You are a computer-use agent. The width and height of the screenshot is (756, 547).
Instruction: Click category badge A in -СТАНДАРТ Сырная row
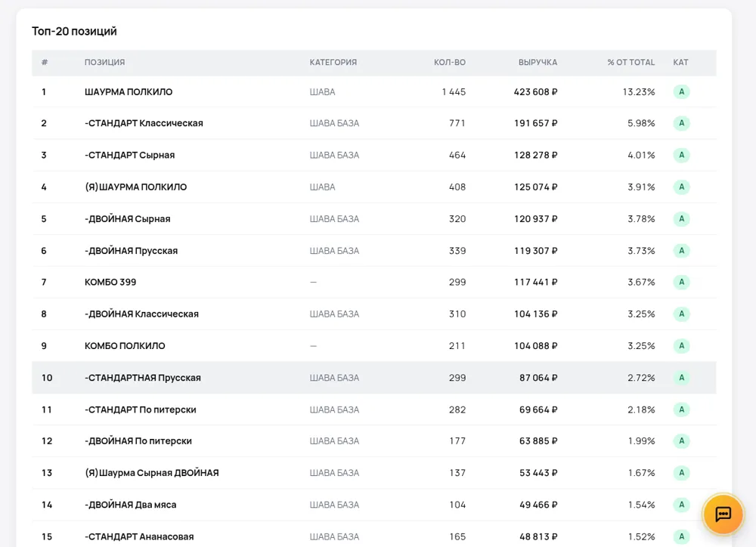pyautogui.click(x=681, y=155)
